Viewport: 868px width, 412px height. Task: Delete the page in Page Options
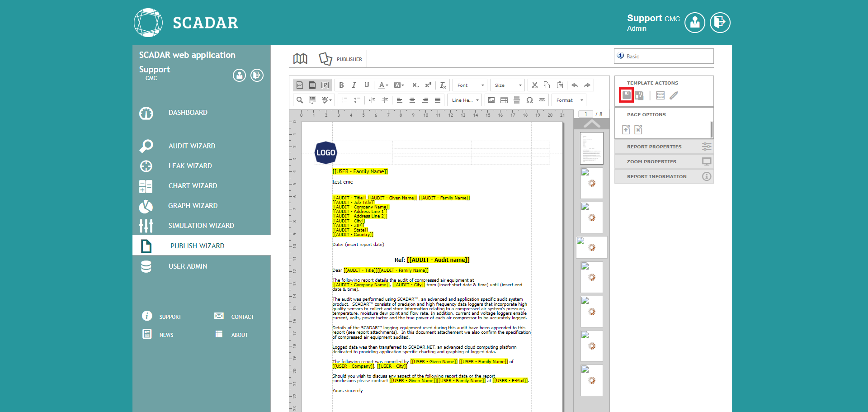pos(638,130)
